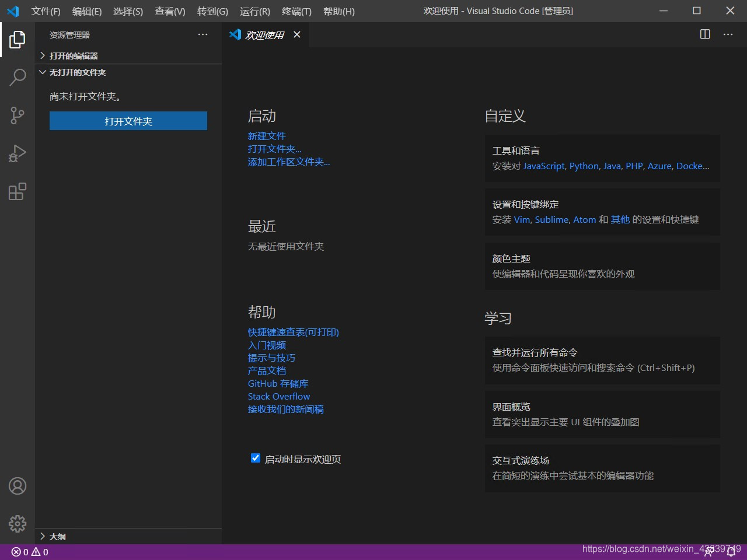Click the warnings count in status bar
Viewport: 747px width, 560px height.
[x=40, y=552]
